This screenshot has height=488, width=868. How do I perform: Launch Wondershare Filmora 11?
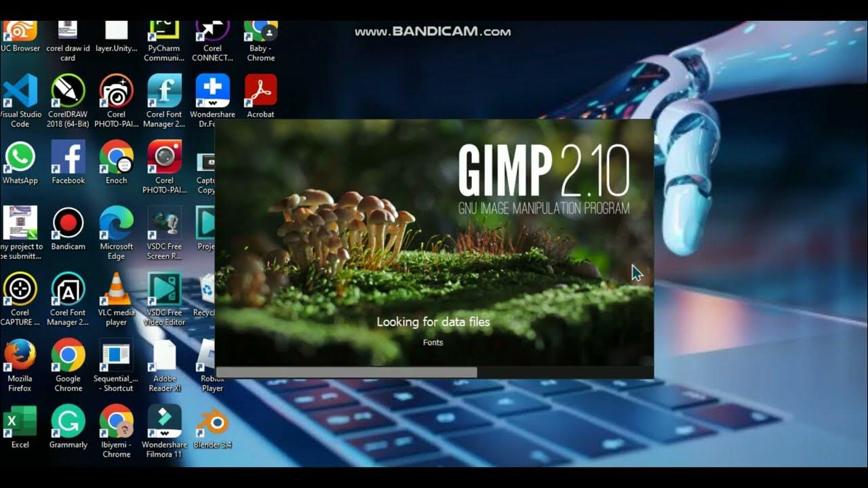pos(164,431)
